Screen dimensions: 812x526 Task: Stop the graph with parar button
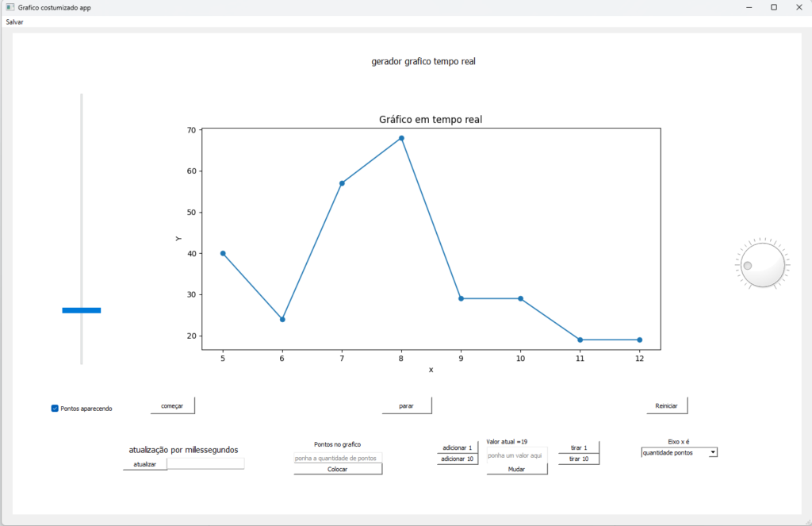[406, 405]
